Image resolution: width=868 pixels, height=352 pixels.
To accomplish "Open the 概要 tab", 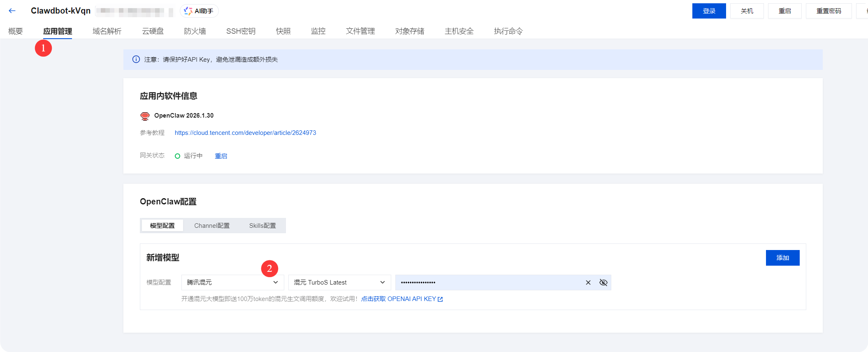I will [16, 31].
